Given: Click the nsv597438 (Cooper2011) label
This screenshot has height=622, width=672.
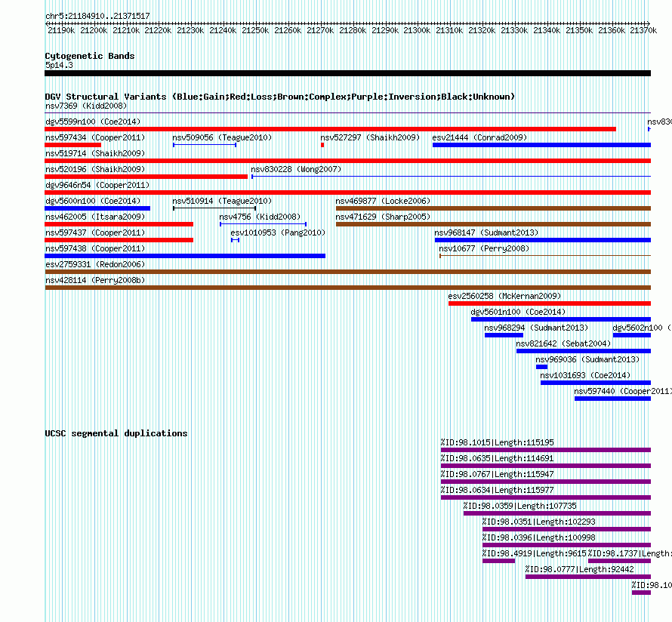Looking at the screenshot, I should click(95, 248).
